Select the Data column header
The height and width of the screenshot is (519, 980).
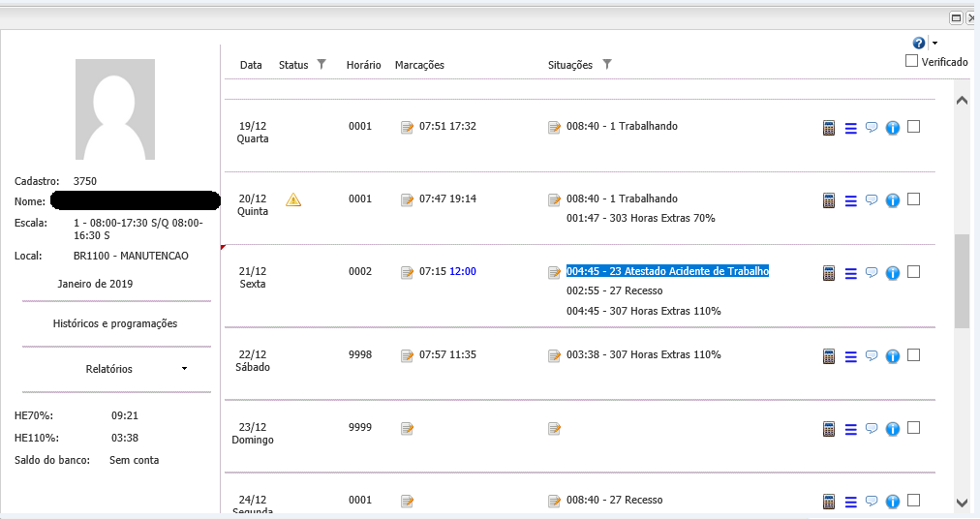pyautogui.click(x=251, y=65)
